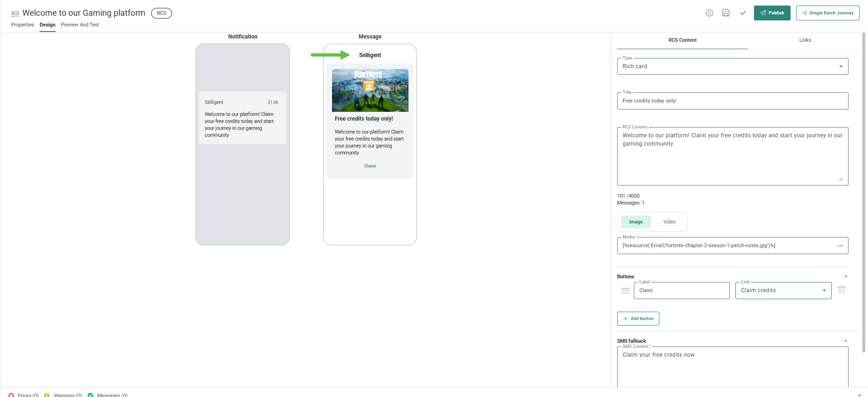
Task: Click the right panel vertical scrollbar
Action: tap(864, 192)
